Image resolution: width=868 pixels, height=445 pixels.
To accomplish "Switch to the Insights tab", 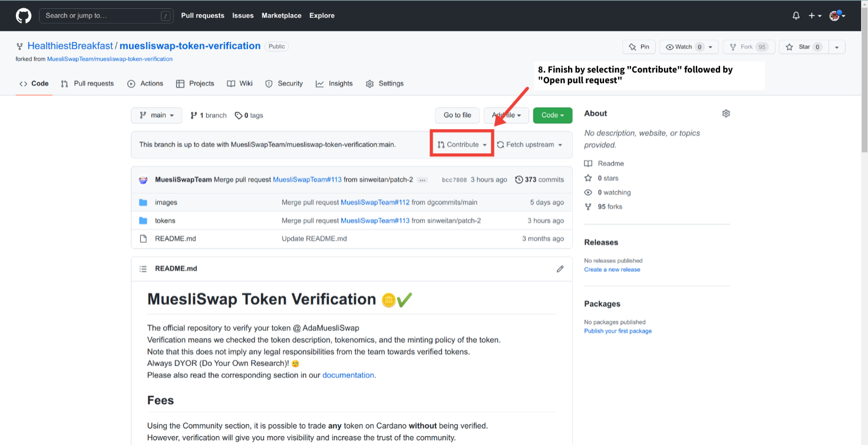I will point(334,84).
